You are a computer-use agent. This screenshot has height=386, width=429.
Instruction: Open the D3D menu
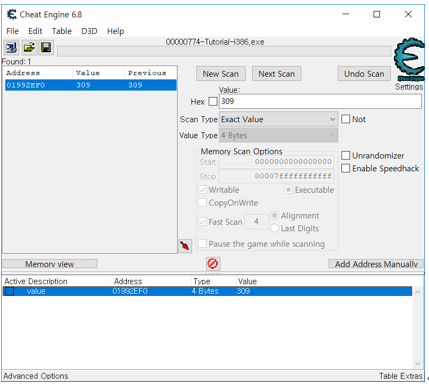pyautogui.click(x=89, y=31)
